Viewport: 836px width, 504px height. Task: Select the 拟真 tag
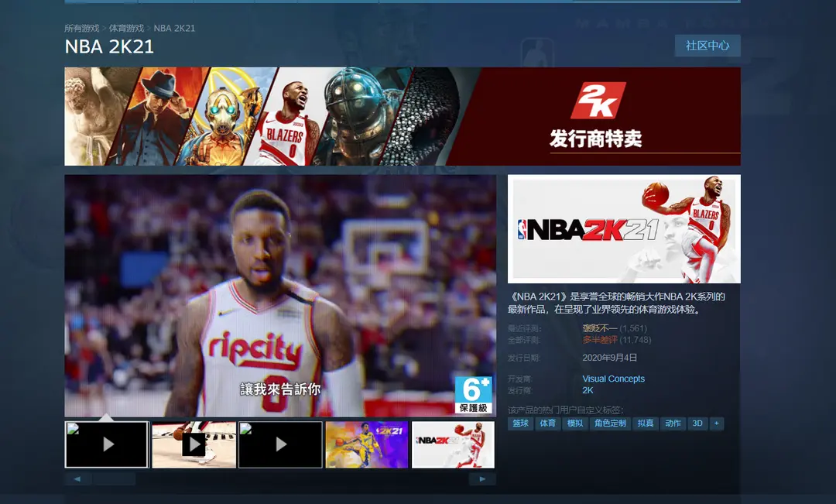(x=646, y=423)
